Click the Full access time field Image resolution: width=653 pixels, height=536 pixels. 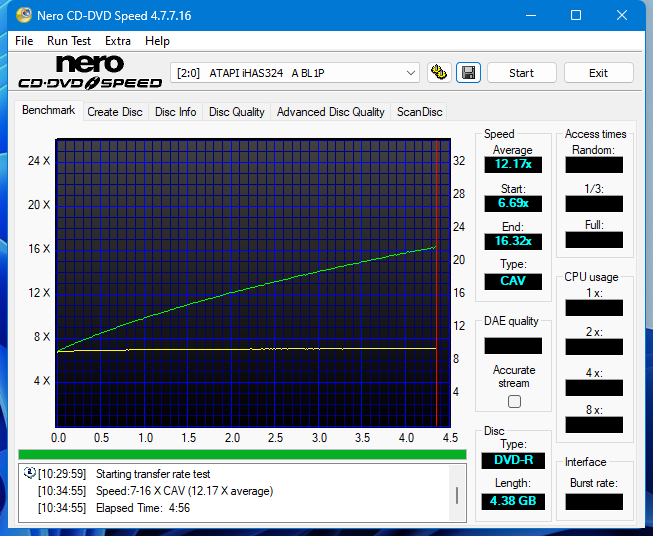point(594,240)
